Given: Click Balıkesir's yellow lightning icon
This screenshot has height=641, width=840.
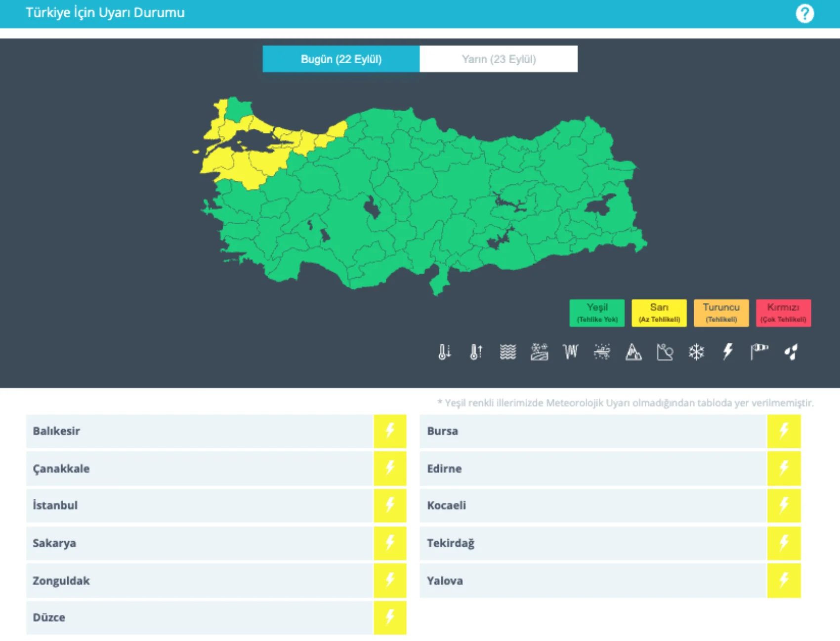Looking at the screenshot, I should pyautogui.click(x=390, y=431).
